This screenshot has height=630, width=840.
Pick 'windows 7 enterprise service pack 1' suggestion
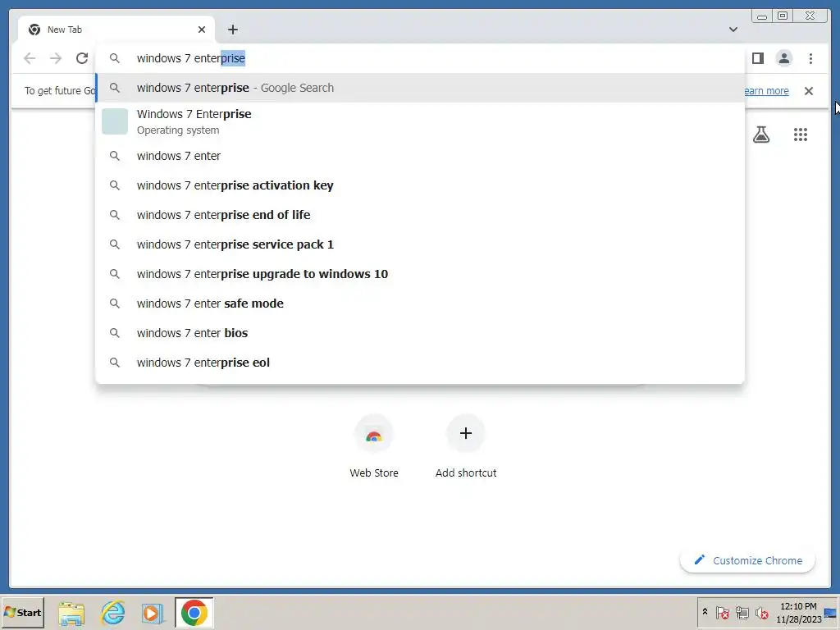point(420,244)
